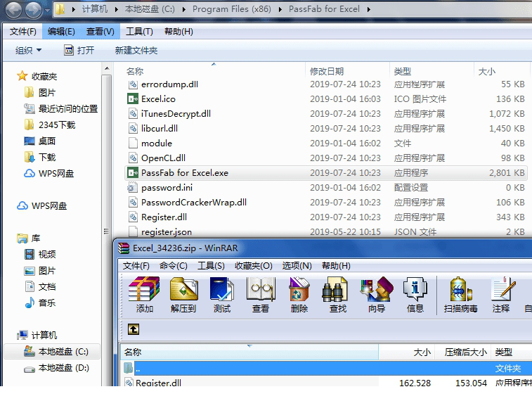The image size is (532, 401).
Task: Select PassFab for Excel.exe file icon
Action: (132, 173)
